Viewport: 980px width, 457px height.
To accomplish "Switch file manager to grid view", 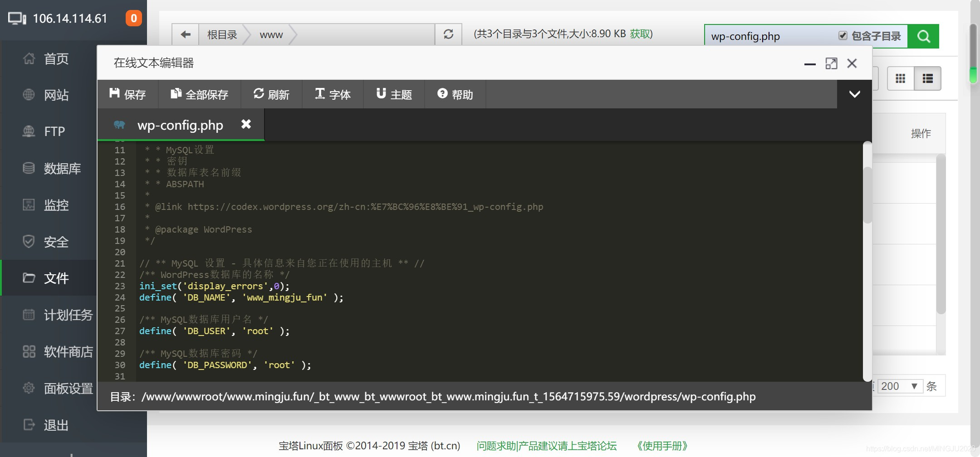I will 900,79.
